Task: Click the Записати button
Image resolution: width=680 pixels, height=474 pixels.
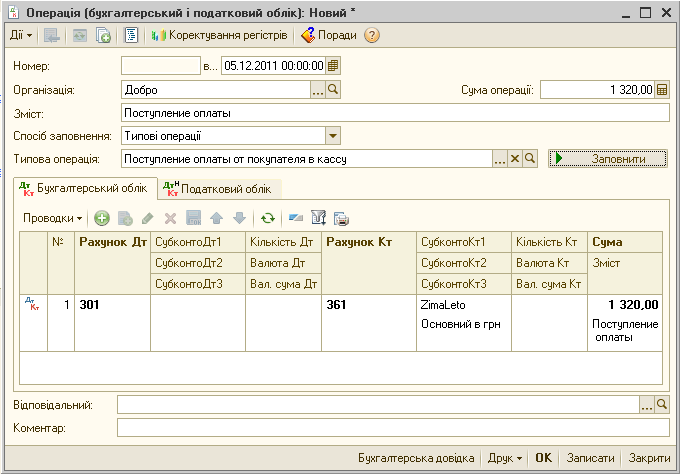Action: (590, 458)
